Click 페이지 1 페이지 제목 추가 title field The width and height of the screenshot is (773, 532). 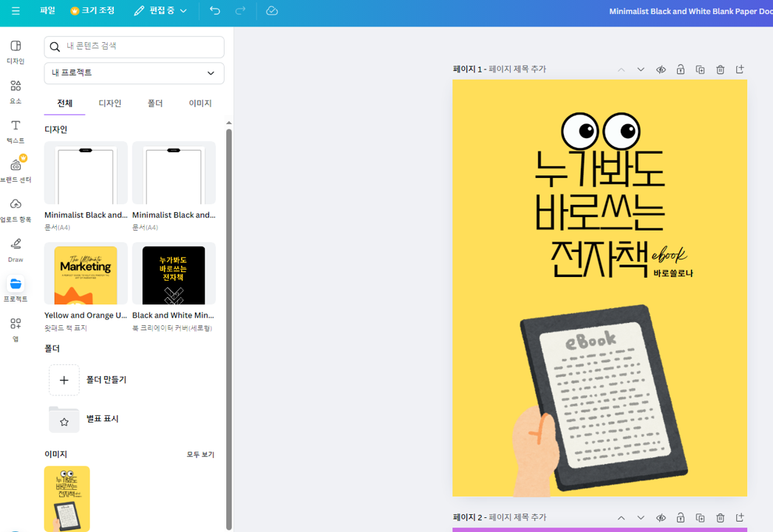[517, 69]
